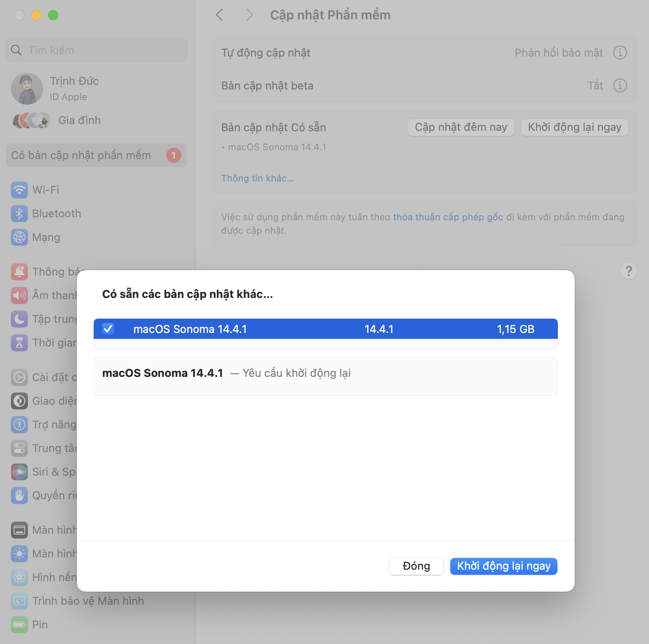Click Cập nhật đêm nay button

461,127
